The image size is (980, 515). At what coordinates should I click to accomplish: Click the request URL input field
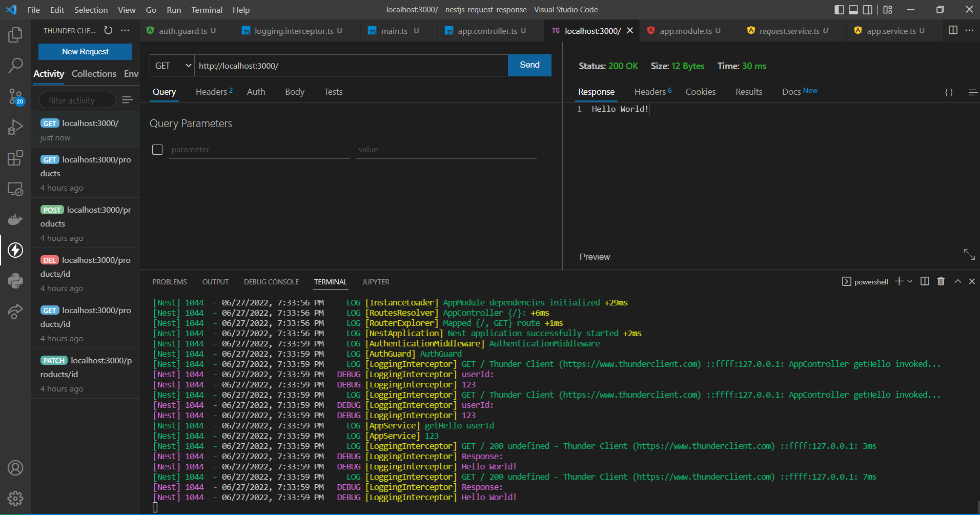[351, 66]
